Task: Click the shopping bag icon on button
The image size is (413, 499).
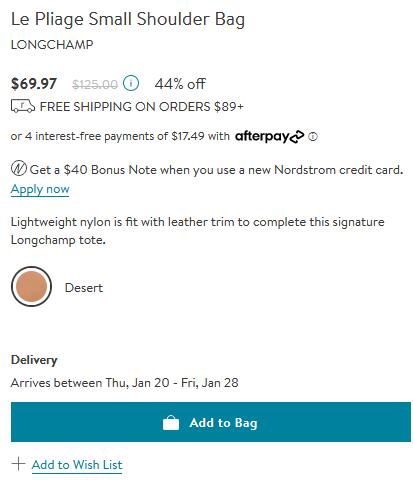Action: [x=171, y=423]
